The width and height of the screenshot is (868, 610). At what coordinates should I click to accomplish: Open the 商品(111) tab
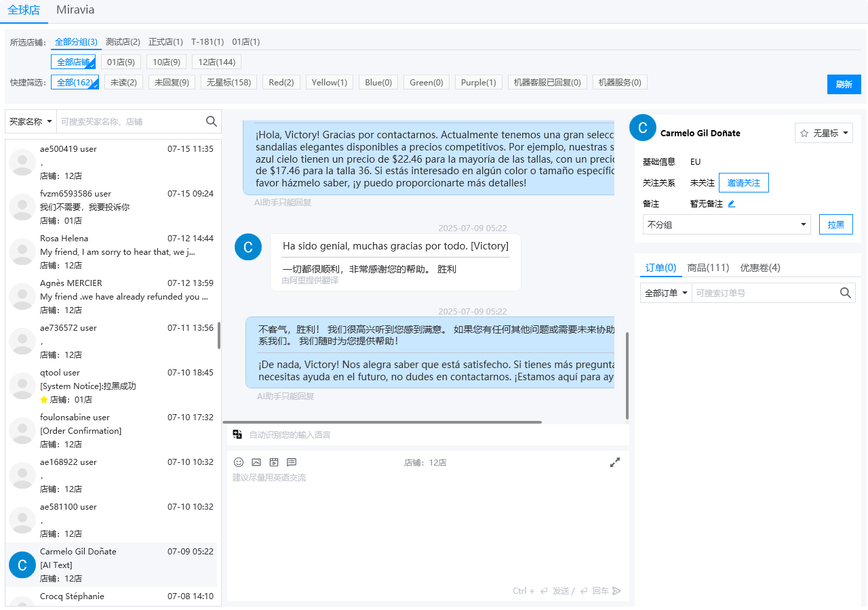[708, 268]
